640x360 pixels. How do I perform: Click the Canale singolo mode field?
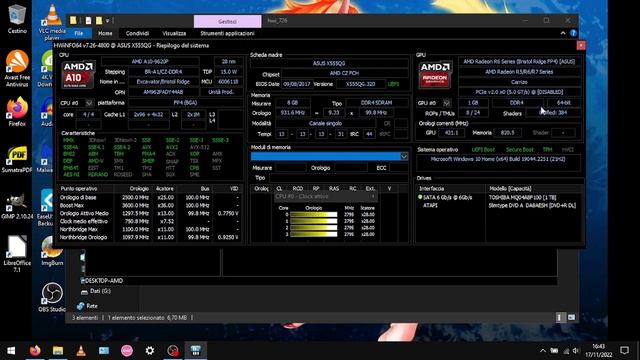(325, 123)
